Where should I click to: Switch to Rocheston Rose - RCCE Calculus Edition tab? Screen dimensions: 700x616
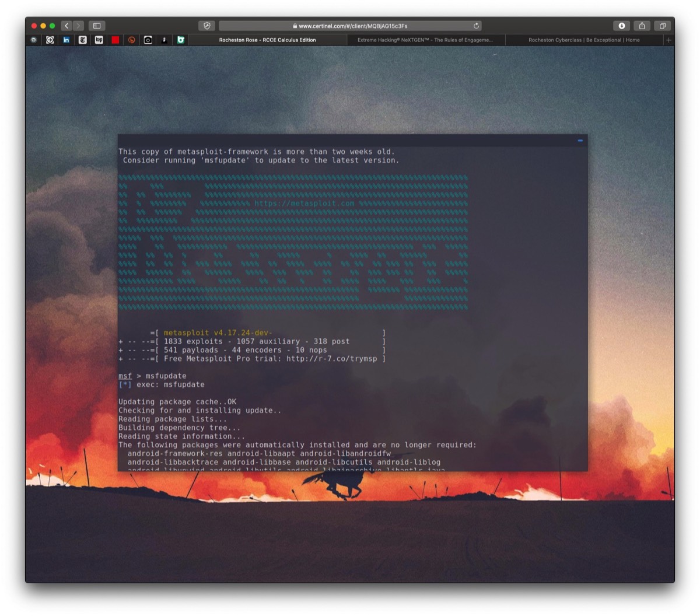pos(268,40)
